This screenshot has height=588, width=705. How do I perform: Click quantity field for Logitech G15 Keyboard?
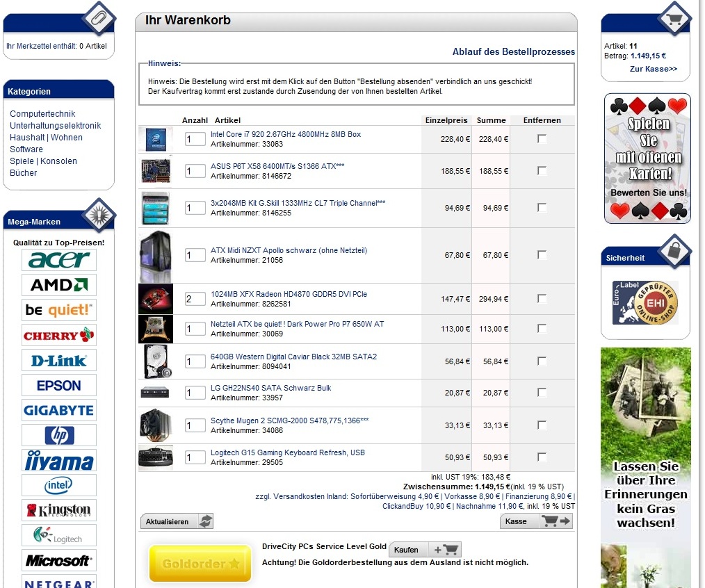(195, 457)
